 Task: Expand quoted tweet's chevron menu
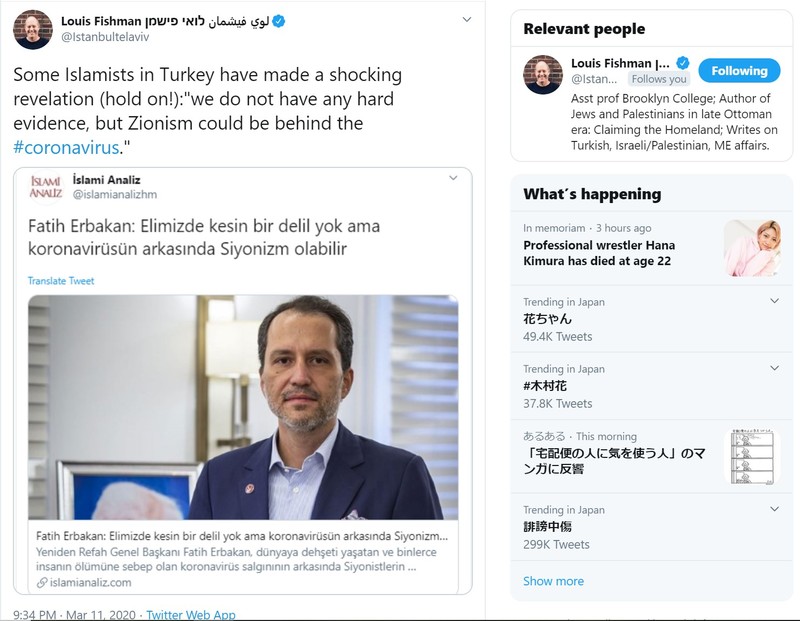click(x=453, y=178)
